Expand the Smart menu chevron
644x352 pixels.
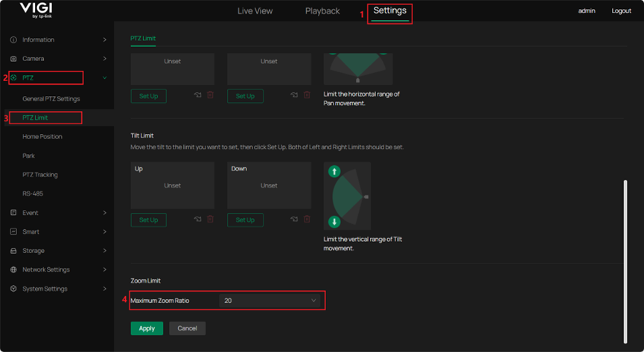click(105, 231)
